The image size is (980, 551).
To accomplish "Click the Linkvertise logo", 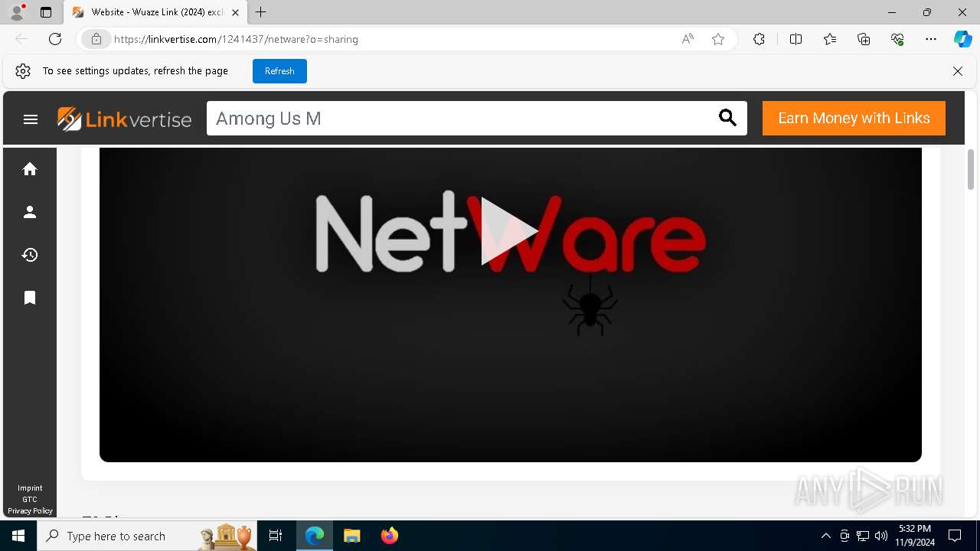I will coord(124,119).
